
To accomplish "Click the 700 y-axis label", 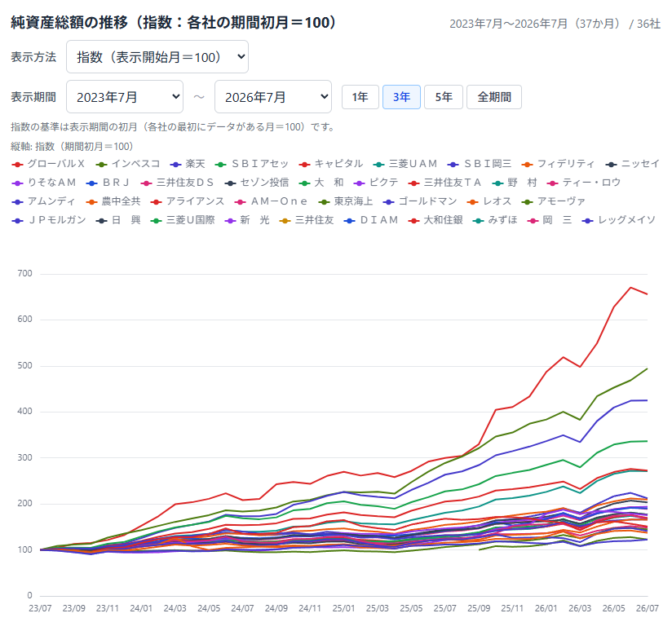I will (x=24, y=273).
